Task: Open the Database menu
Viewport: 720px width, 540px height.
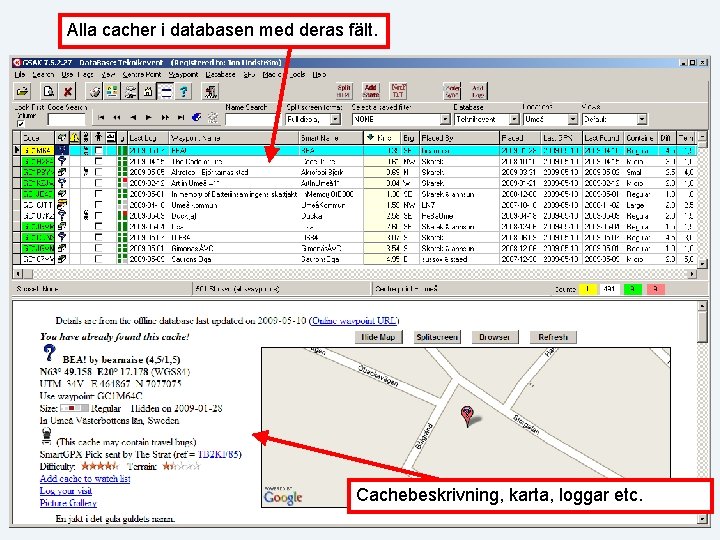Action: [x=220, y=74]
